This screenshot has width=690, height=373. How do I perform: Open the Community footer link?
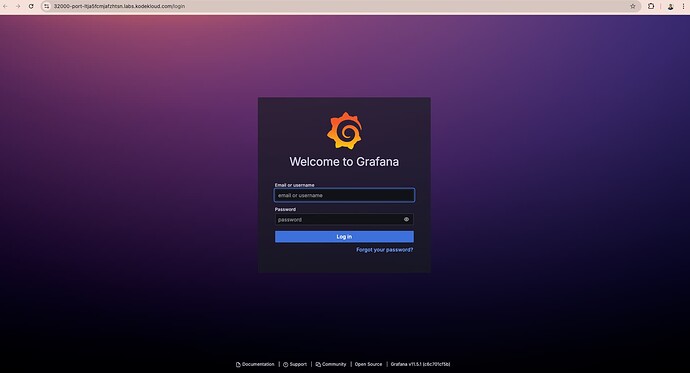click(x=331, y=364)
